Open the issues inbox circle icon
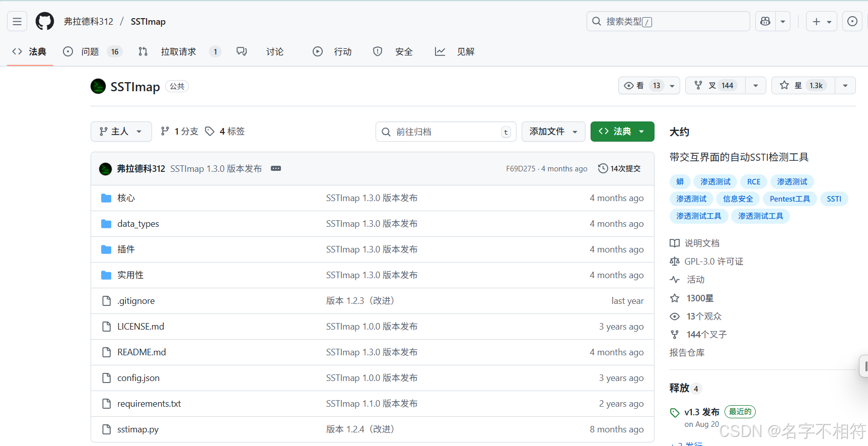Screen dimensions: 868x446 click(x=852, y=21)
